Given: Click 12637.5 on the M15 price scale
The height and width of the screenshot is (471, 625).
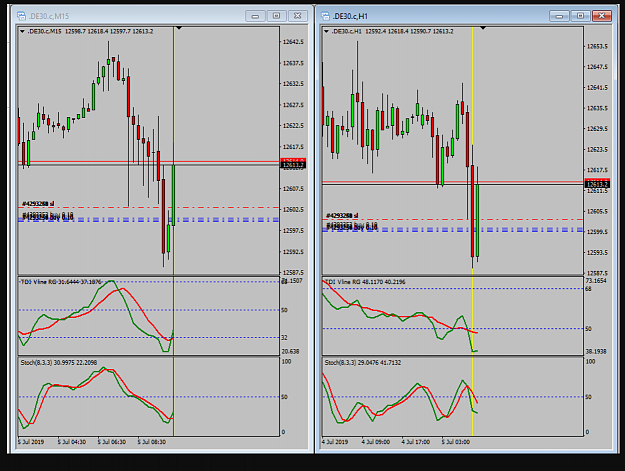Looking at the screenshot, I should coord(293,63).
